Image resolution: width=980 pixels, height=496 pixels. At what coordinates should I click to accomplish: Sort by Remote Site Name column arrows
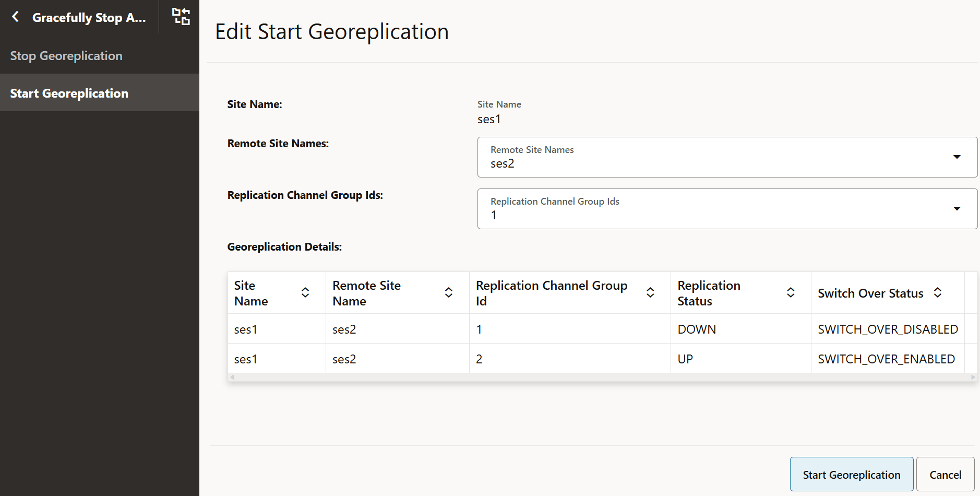coord(448,292)
